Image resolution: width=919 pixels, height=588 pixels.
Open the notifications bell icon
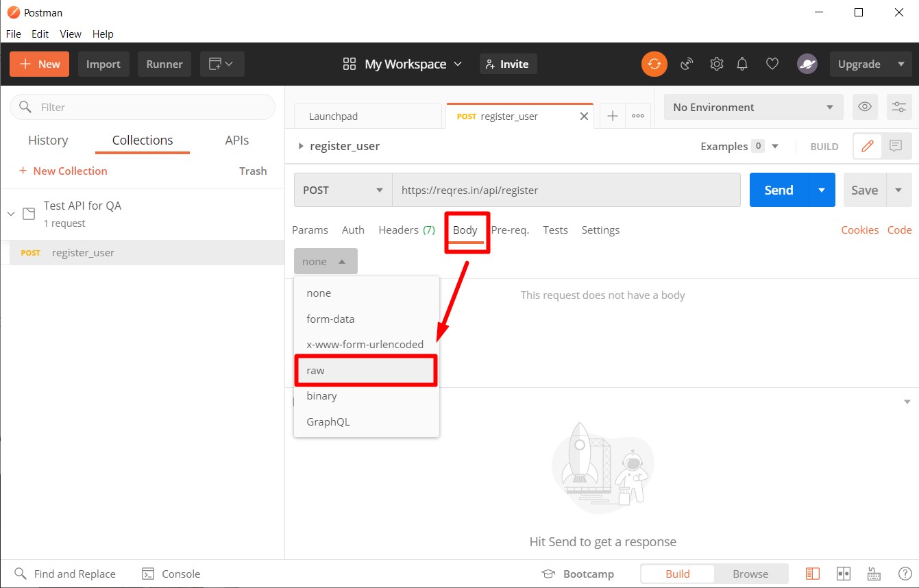[742, 64]
